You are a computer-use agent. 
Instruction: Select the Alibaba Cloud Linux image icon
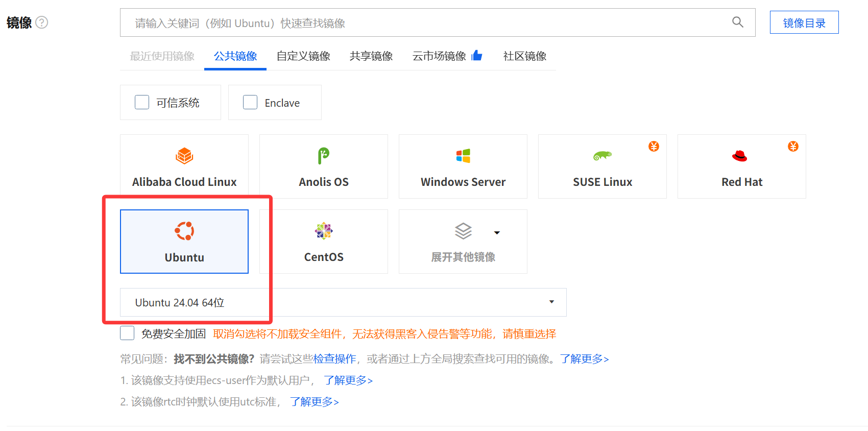point(184,156)
